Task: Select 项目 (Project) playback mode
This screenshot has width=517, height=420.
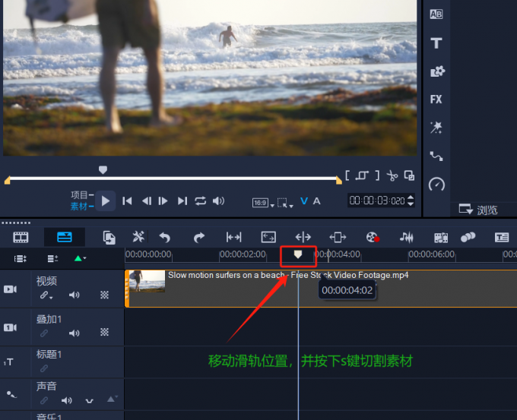Action: [79, 194]
